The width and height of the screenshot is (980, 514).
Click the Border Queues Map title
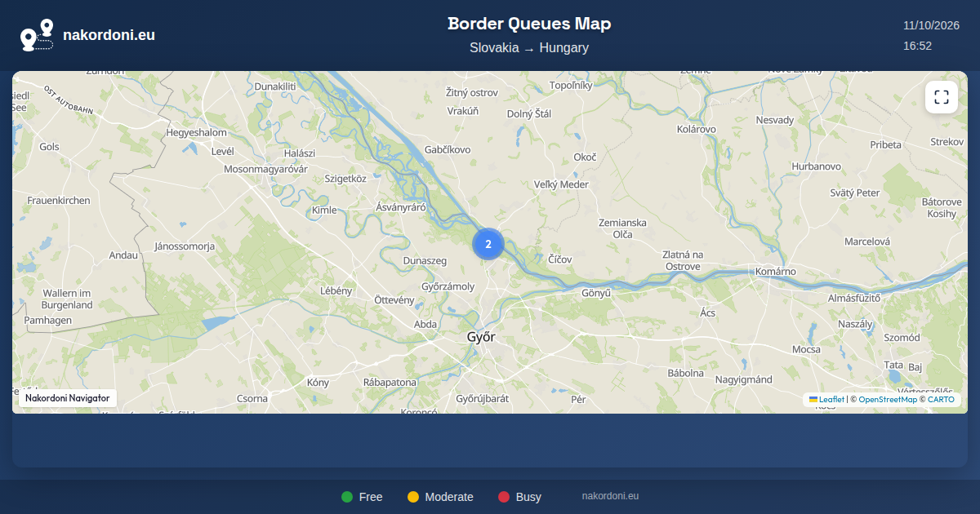pyautogui.click(x=529, y=24)
